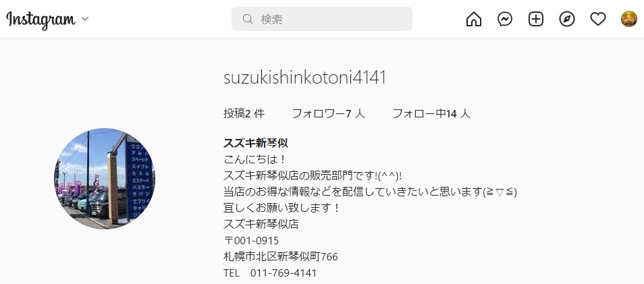Open the Explore compass icon
Viewport: 644px width, 284px height.
[x=567, y=19]
